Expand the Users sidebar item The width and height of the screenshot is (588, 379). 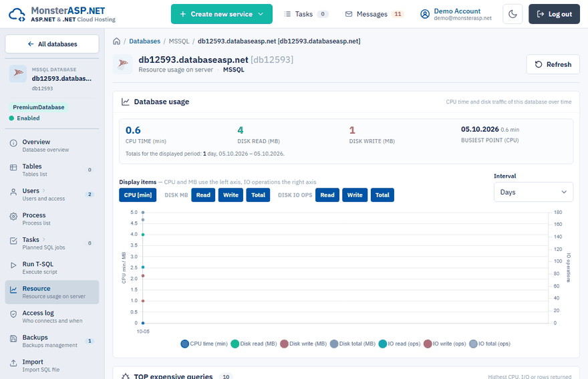[52, 194]
